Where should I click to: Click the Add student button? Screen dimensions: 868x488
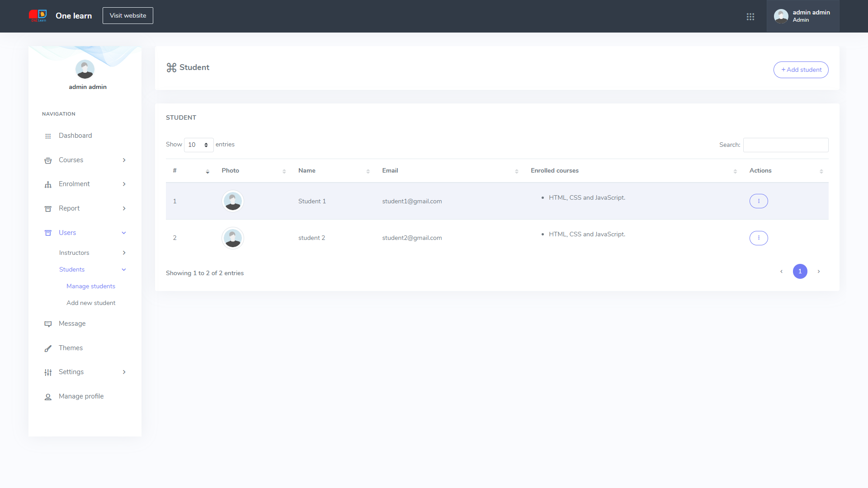click(801, 70)
